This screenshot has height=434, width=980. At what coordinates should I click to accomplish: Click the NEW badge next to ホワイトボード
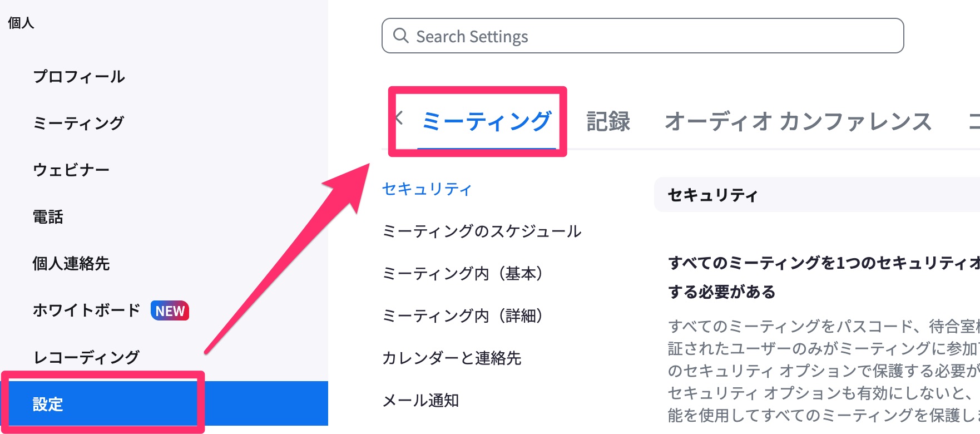[x=170, y=310]
